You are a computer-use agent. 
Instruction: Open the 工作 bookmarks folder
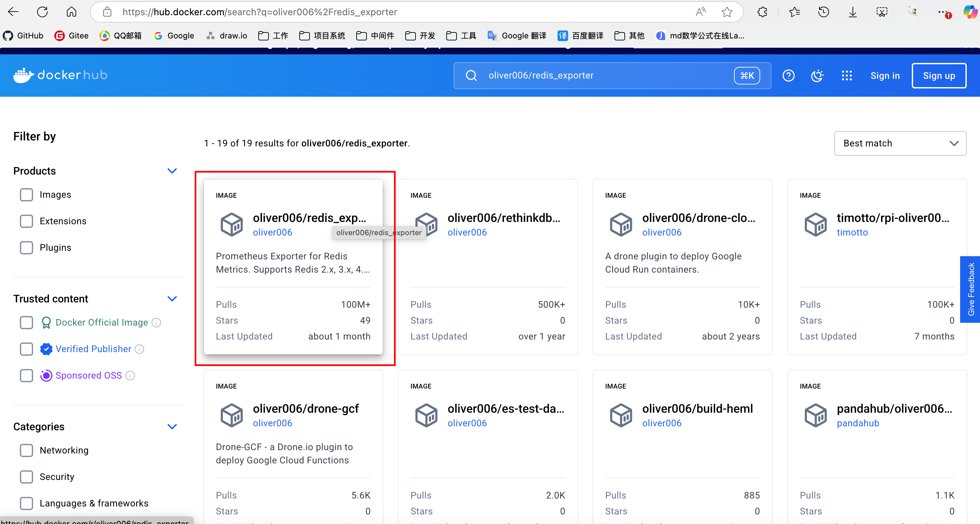click(273, 36)
